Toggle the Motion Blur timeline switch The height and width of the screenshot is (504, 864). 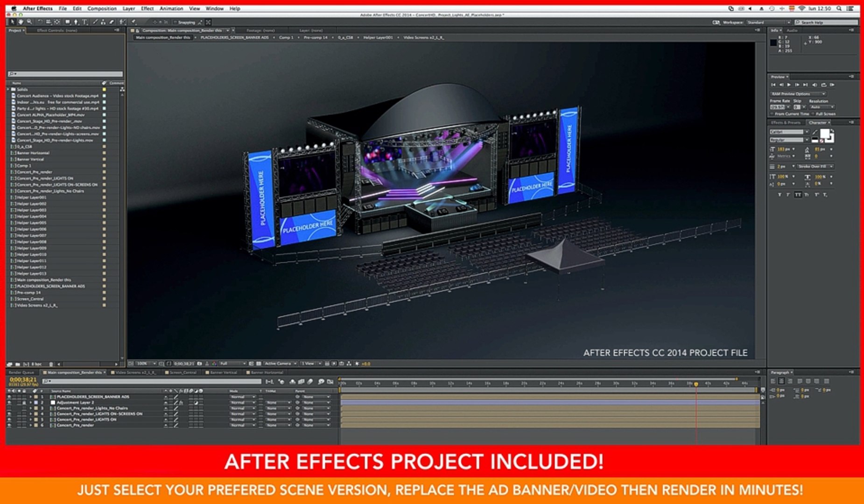click(310, 382)
